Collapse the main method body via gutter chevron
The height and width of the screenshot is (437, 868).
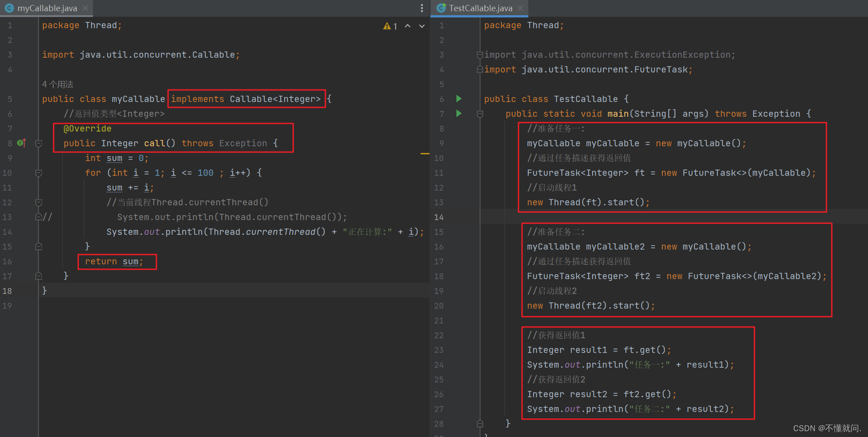click(480, 114)
